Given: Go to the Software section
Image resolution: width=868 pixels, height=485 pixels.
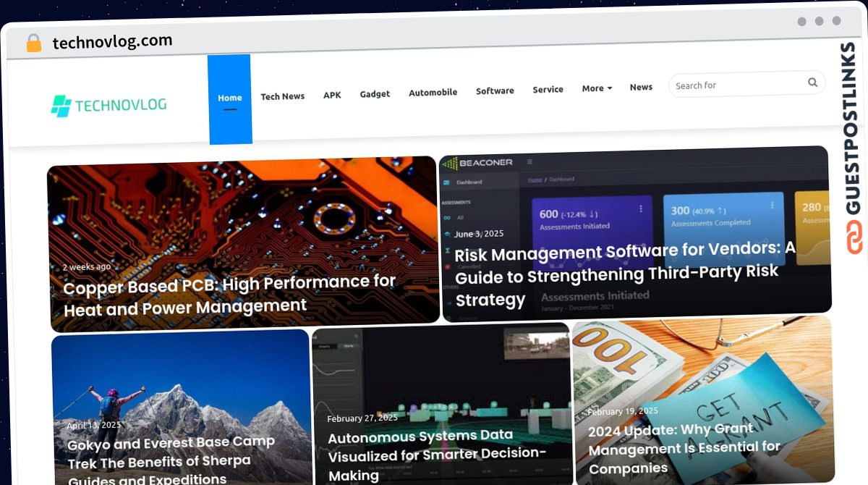Looking at the screenshot, I should [x=495, y=91].
